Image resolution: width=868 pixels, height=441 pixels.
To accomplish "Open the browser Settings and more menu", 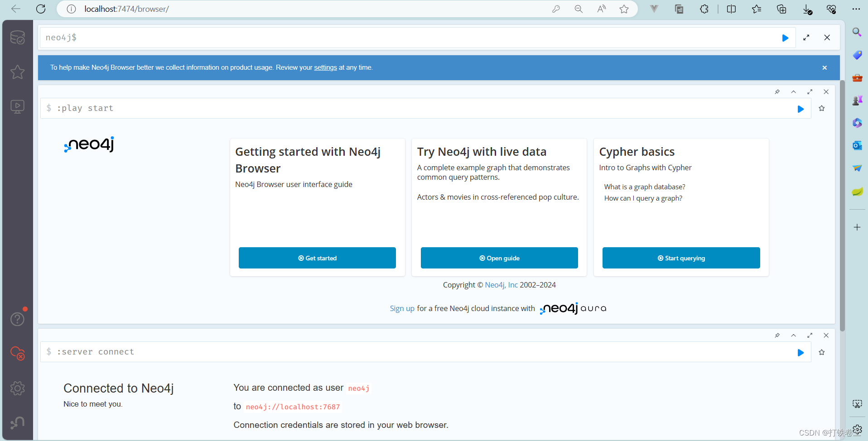I will 856,9.
